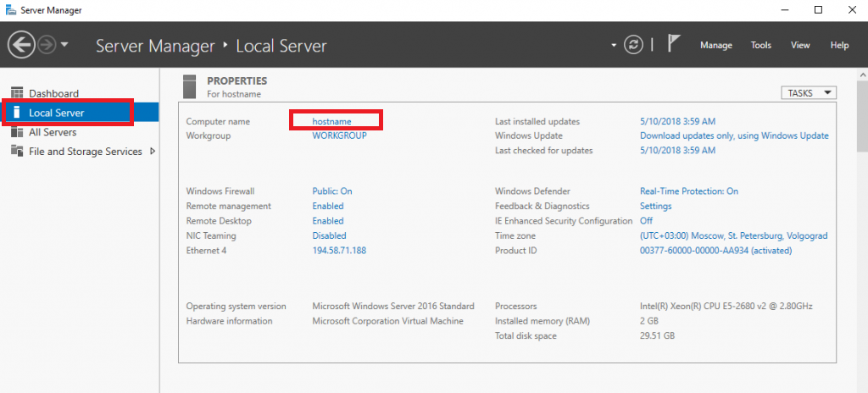Click IE Enhanced Security Configuration Off link
This screenshot has width=868, height=393.
click(646, 221)
